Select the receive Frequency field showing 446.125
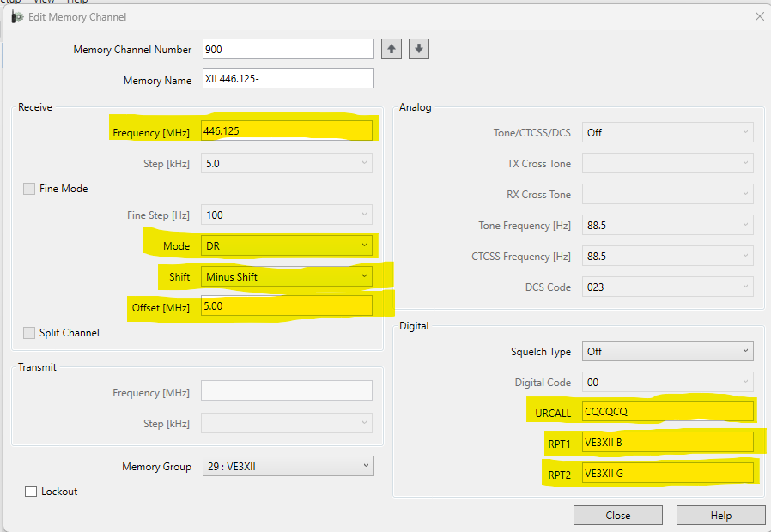771x532 pixels. click(286, 130)
